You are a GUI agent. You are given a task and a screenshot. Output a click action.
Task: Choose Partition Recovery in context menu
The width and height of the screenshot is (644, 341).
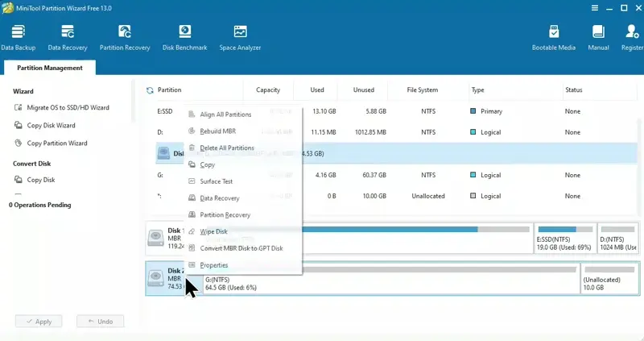pos(243,214)
